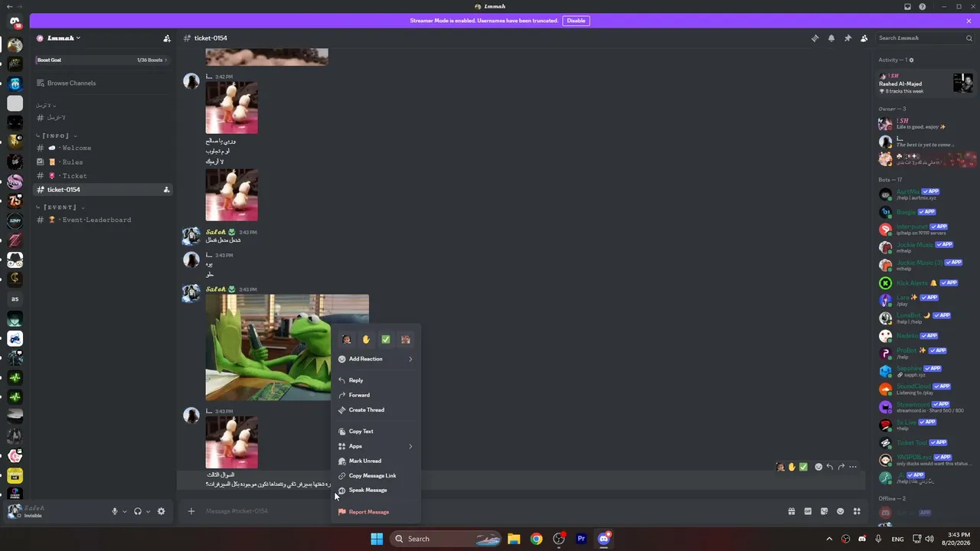Click add reaction smiley on message hover toolbar
Image resolution: width=980 pixels, height=551 pixels.
[x=818, y=467]
